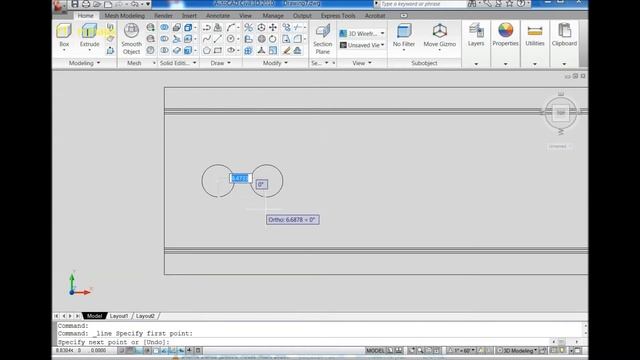Expand the Modeling panel
This screenshot has height=360, width=640.
pos(84,63)
